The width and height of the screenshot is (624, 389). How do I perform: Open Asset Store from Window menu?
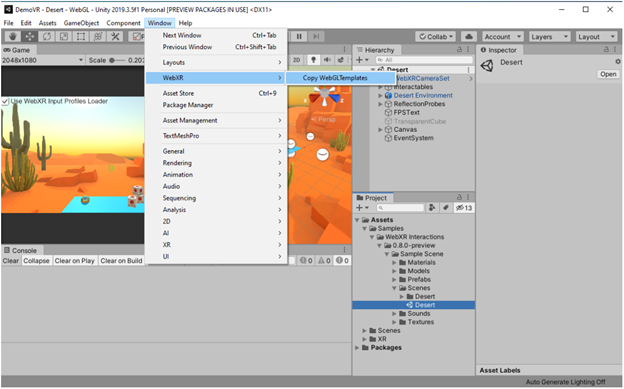(x=216, y=93)
